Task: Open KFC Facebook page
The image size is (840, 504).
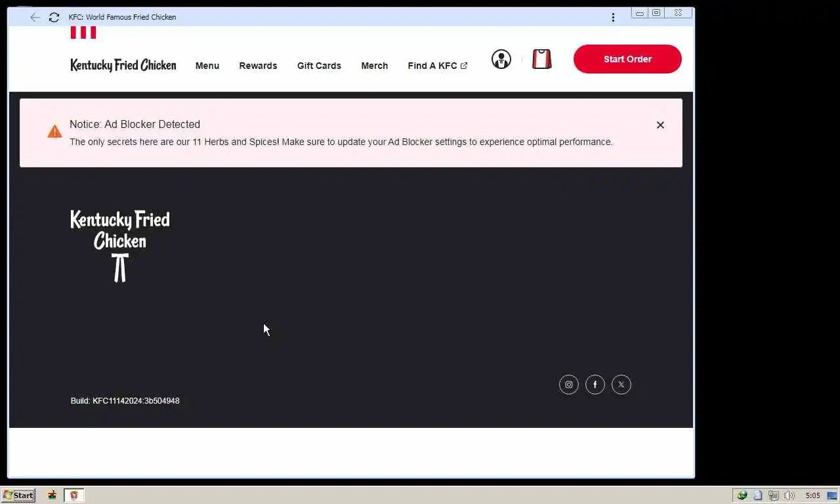Action: pyautogui.click(x=595, y=385)
